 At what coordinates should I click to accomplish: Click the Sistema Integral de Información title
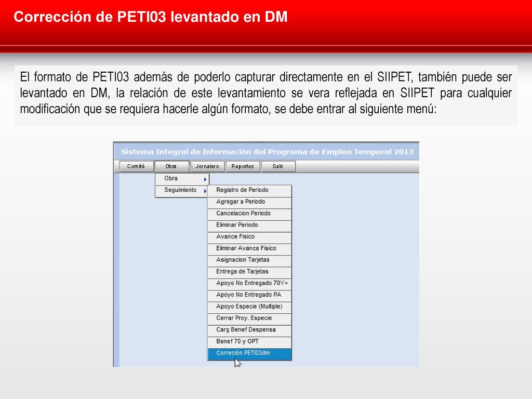coord(267,152)
